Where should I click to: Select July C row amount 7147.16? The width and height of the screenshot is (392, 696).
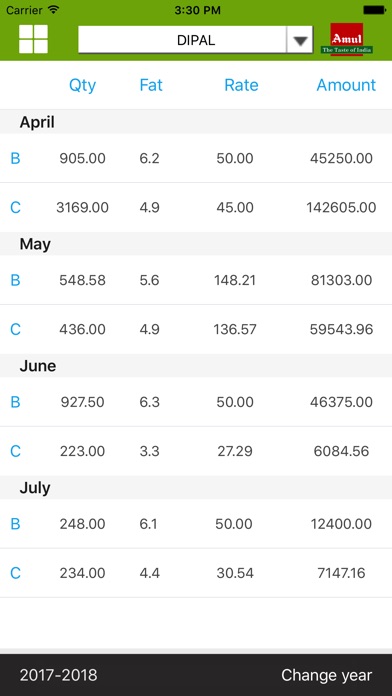click(x=196, y=573)
